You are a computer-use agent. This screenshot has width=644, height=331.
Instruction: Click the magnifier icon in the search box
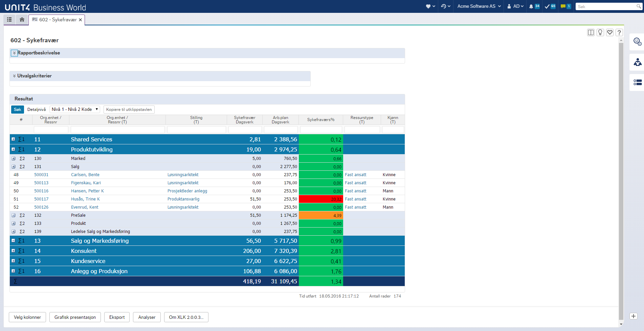[x=639, y=6]
